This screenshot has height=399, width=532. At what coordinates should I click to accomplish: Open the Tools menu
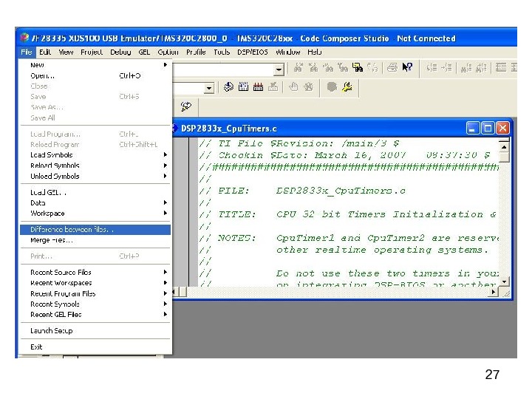[x=222, y=52]
